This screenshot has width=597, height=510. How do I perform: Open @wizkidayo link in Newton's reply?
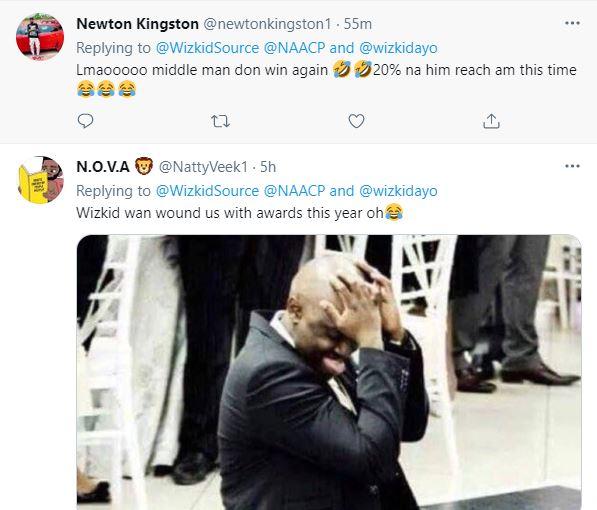[x=398, y=48]
